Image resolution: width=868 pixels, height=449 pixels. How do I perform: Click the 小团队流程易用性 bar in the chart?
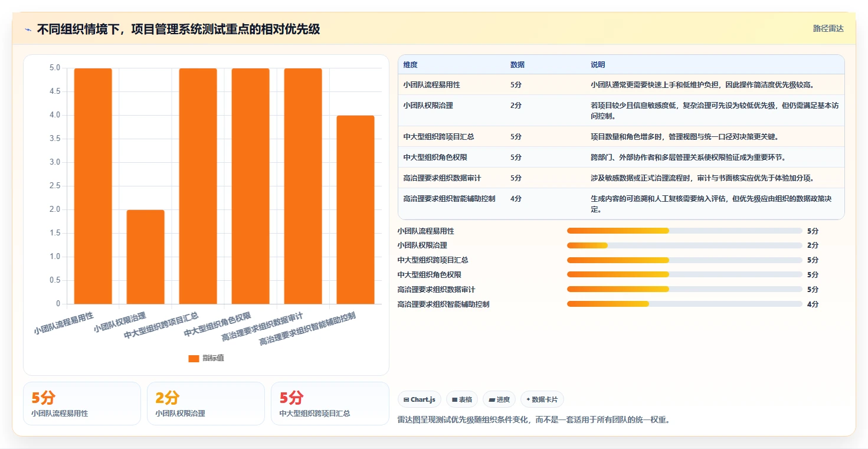coord(93,186)
